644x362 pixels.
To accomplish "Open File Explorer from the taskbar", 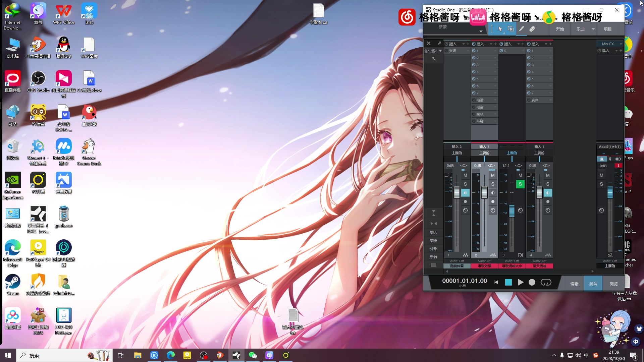I will pos(138,355).
